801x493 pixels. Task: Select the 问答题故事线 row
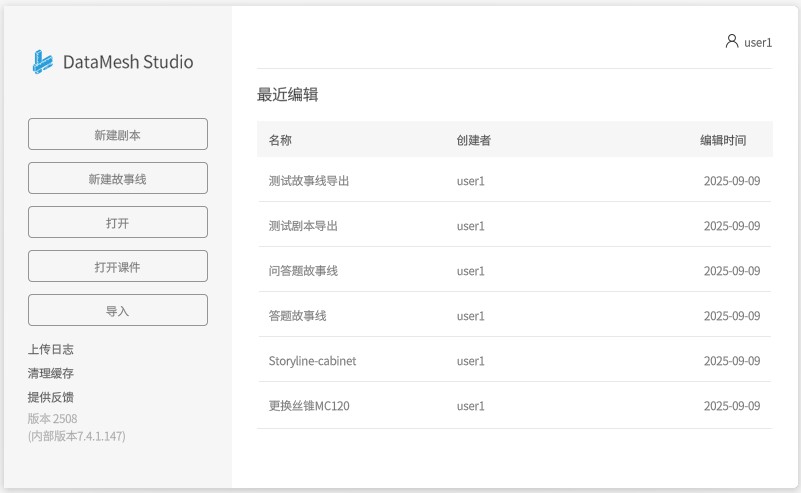pos(303,271)
